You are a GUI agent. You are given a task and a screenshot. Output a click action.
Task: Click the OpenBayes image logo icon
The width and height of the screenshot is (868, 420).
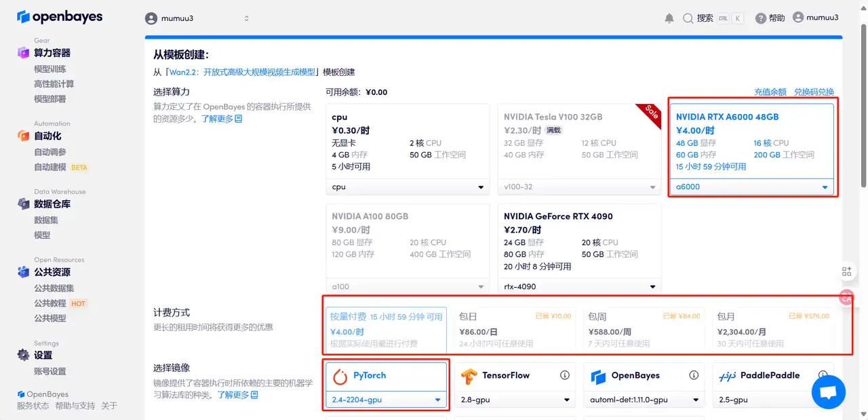[598, 376]
